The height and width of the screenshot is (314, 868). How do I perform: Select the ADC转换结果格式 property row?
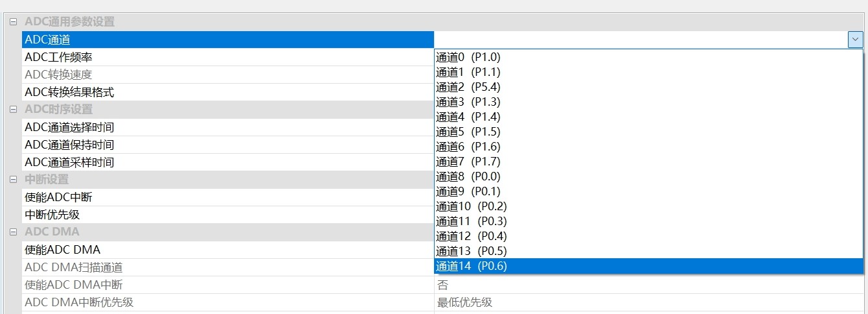click(x=228, y=92)
